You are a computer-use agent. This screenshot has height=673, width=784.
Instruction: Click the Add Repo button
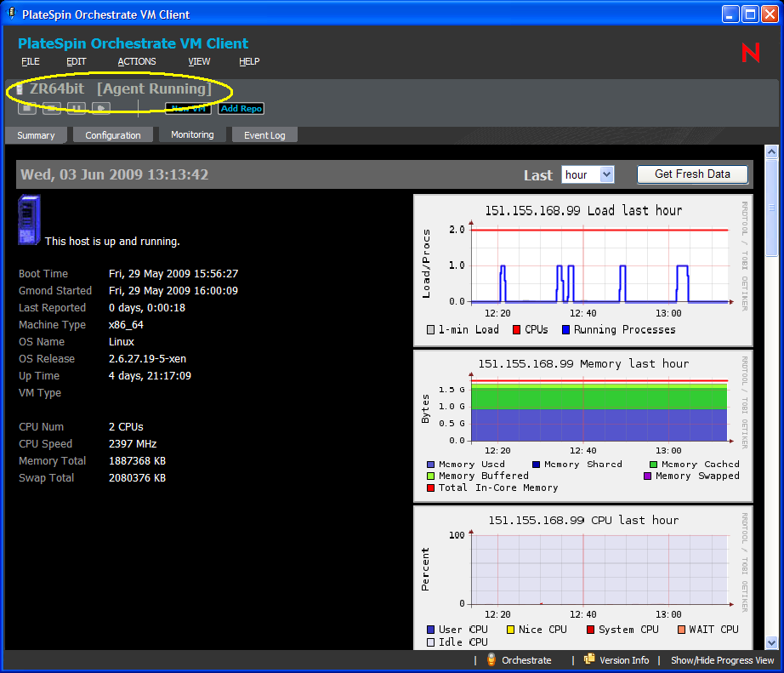click(x=241, y=109)
